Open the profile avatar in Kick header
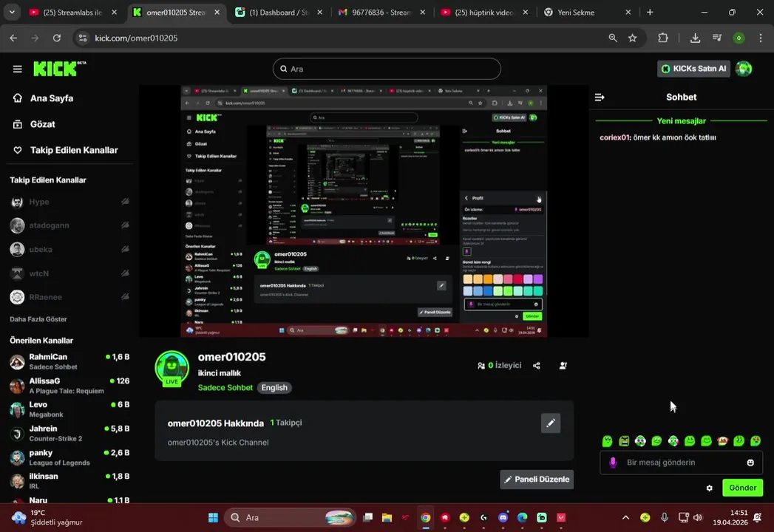This screenshot has width=774, height=532. (744, 69)
